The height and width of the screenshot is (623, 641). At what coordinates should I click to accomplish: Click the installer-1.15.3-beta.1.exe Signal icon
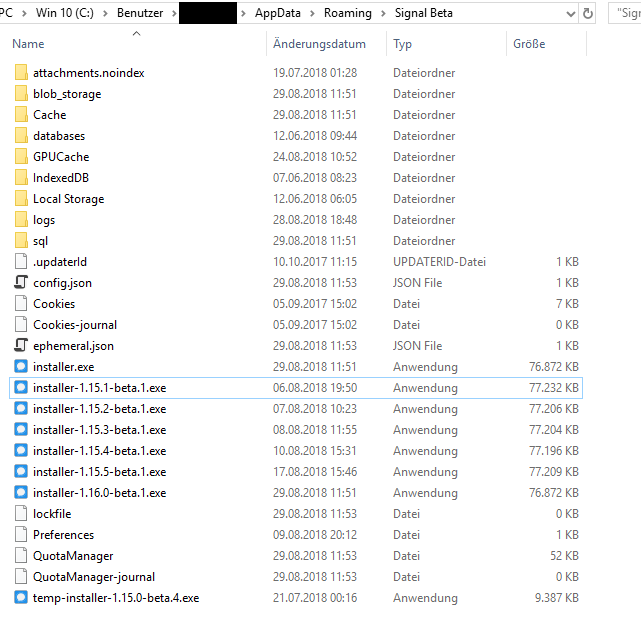click(21, 430)
